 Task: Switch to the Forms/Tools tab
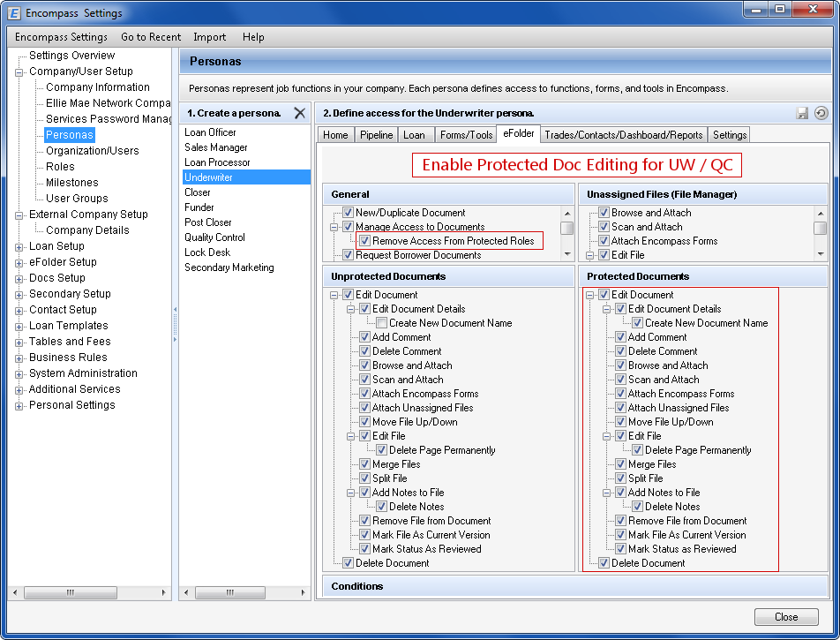click(466, 135)
